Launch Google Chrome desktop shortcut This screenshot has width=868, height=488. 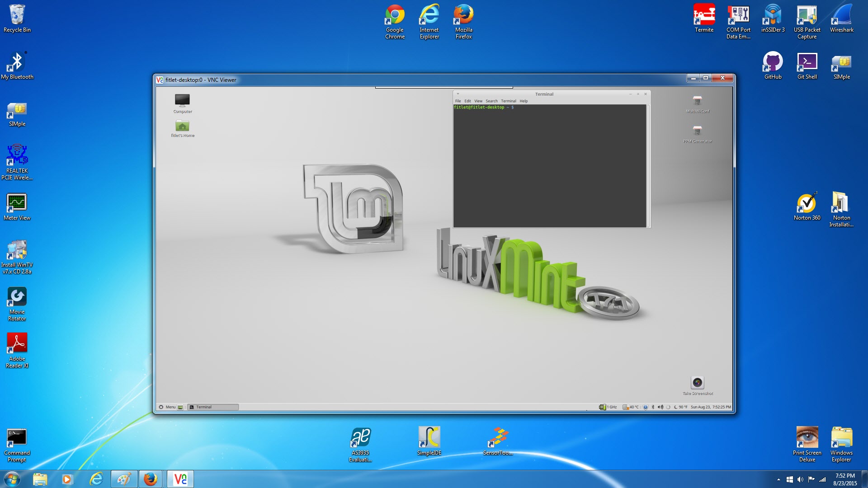(395, 22)
